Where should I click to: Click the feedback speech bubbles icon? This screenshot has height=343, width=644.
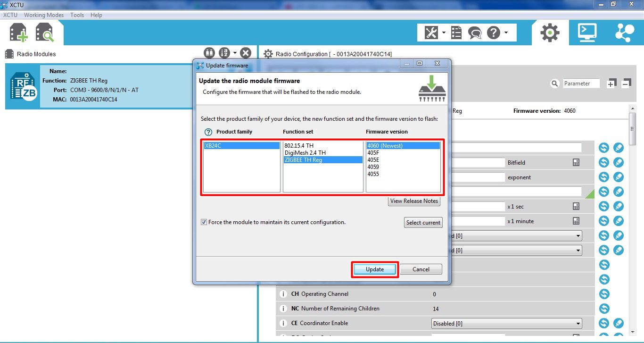pos(474,33)
